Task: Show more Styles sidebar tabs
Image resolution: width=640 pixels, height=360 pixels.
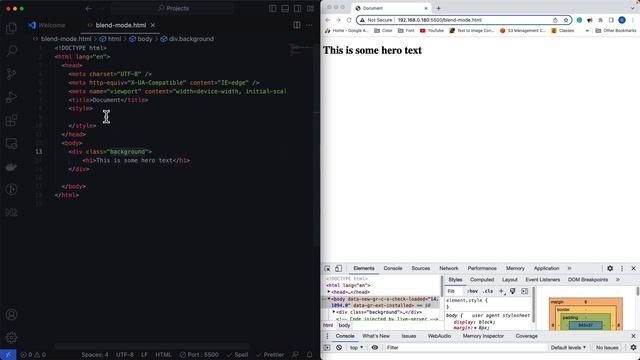Action: [x=618, y=280]
